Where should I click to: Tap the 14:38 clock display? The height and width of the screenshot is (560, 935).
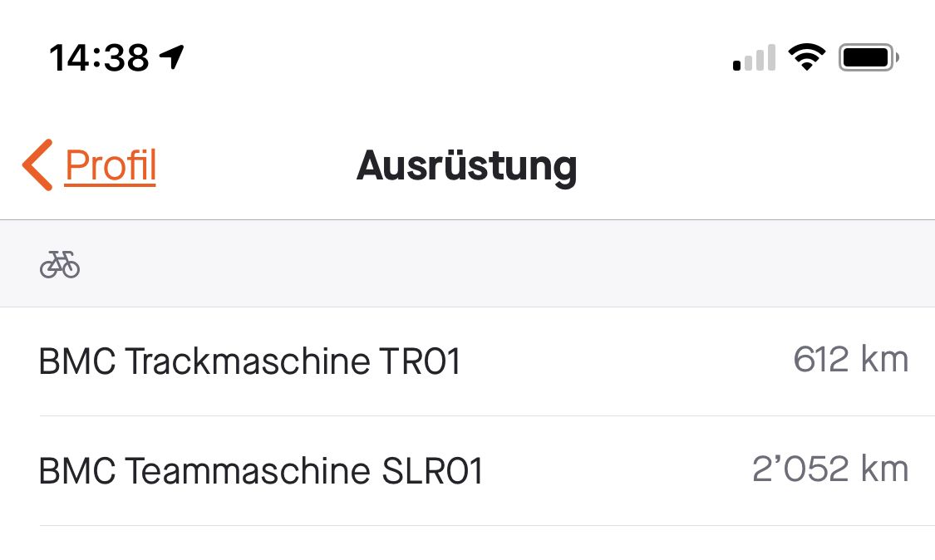99,58
